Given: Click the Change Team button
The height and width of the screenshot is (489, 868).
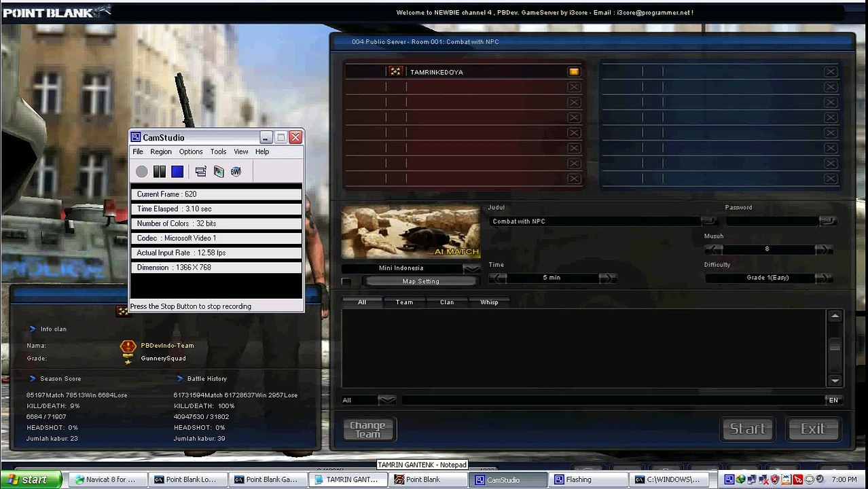Looking at the screenshot, I should (x=368, y=429).
